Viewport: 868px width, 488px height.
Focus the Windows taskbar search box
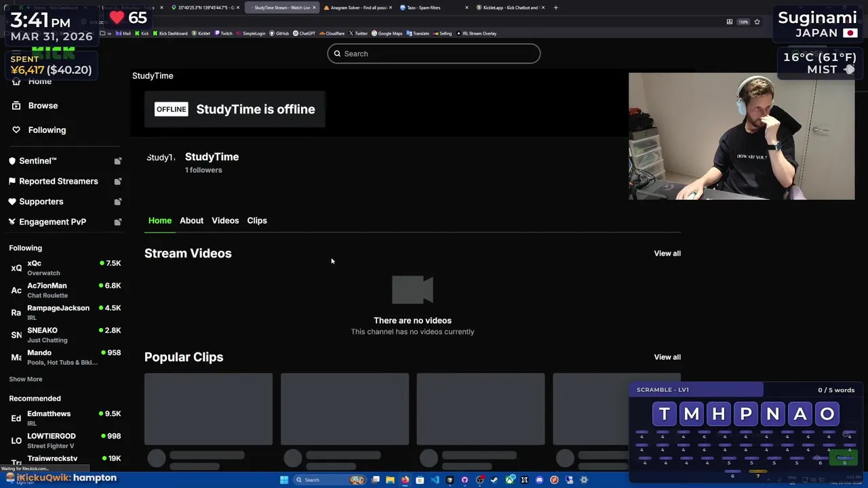point(330,480)
